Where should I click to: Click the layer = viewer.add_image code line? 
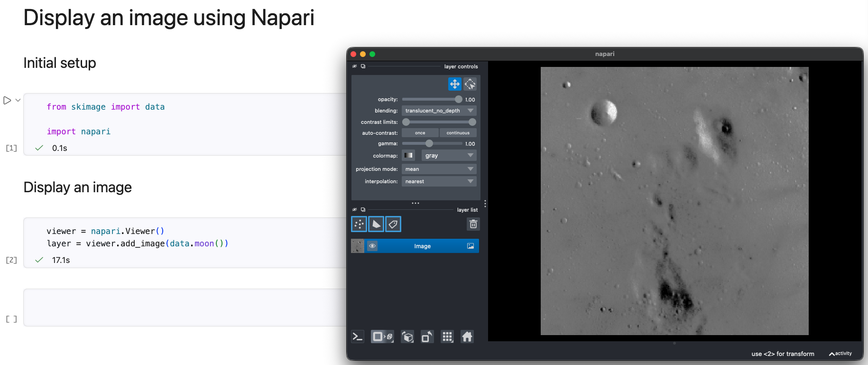pyautogui.click(x=138, y=243)
